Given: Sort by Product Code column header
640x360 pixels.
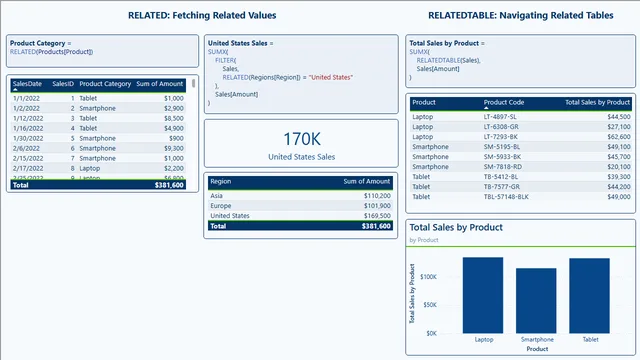Looking at the screenshot, I should pos(504,102).
